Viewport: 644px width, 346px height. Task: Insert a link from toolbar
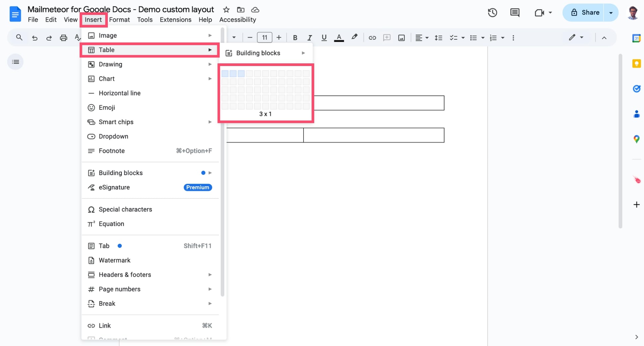tap(372, 38)
